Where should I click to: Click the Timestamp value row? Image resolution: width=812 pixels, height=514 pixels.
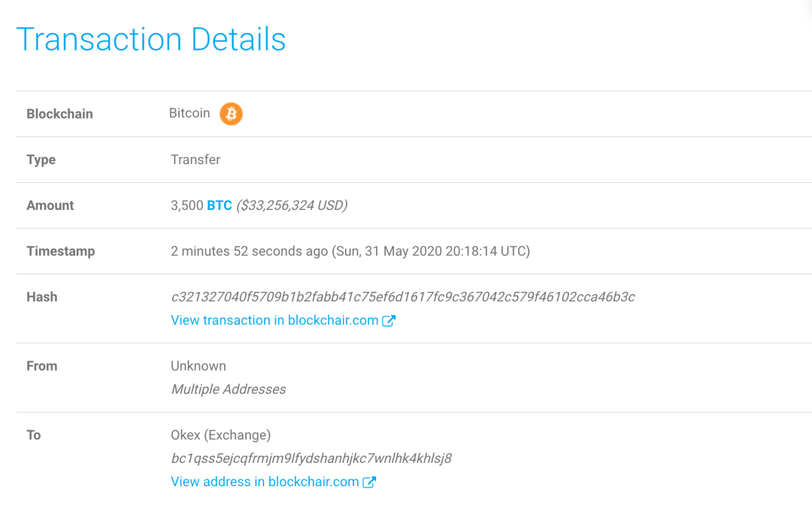point(349,251)
